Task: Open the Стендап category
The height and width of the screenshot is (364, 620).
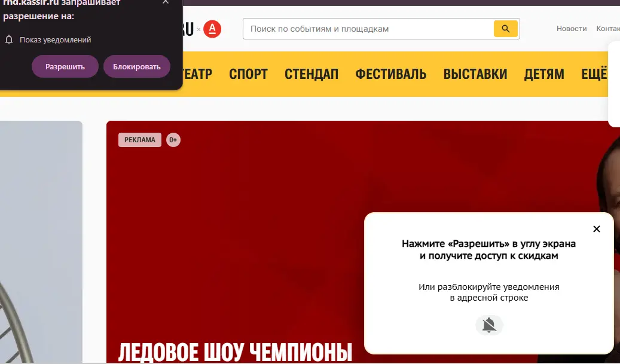Action: coord(311,74)
